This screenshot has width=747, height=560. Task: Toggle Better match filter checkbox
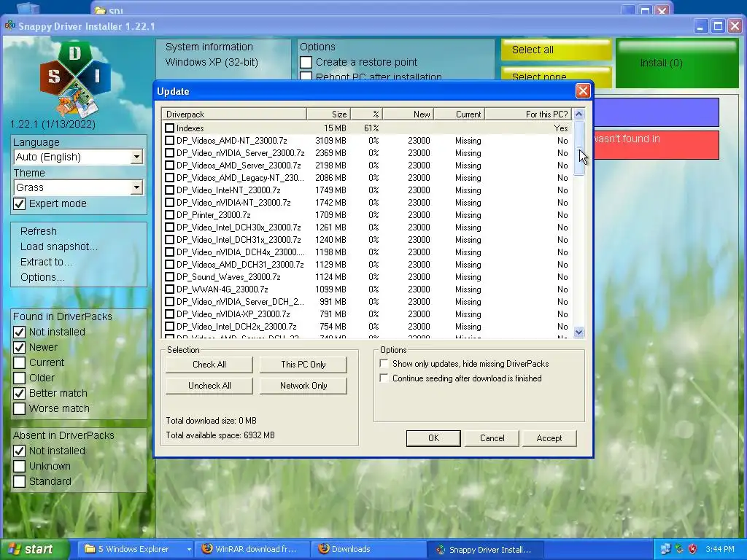coord(19,393)
